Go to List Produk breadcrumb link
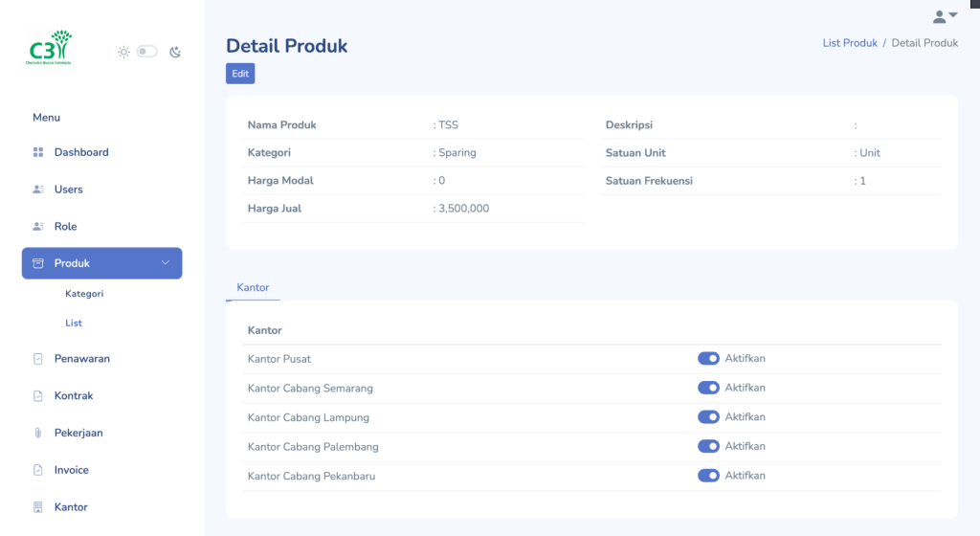 850,43
